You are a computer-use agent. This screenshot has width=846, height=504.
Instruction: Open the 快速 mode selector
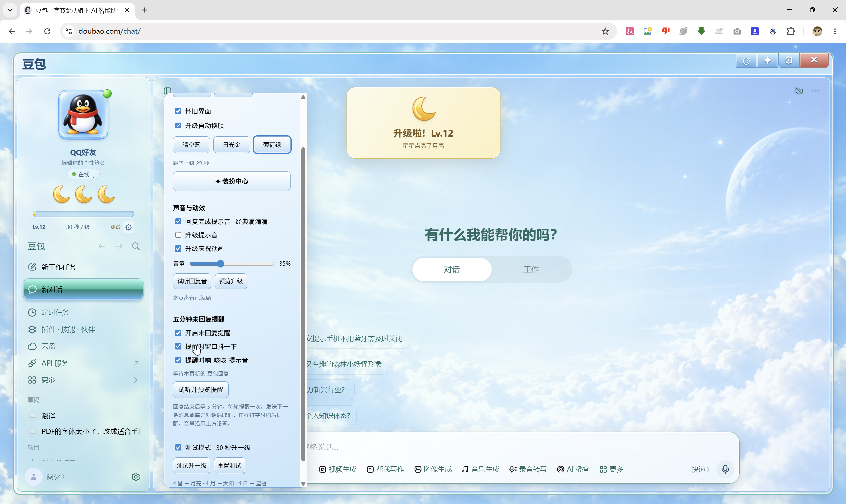point(701,469)
